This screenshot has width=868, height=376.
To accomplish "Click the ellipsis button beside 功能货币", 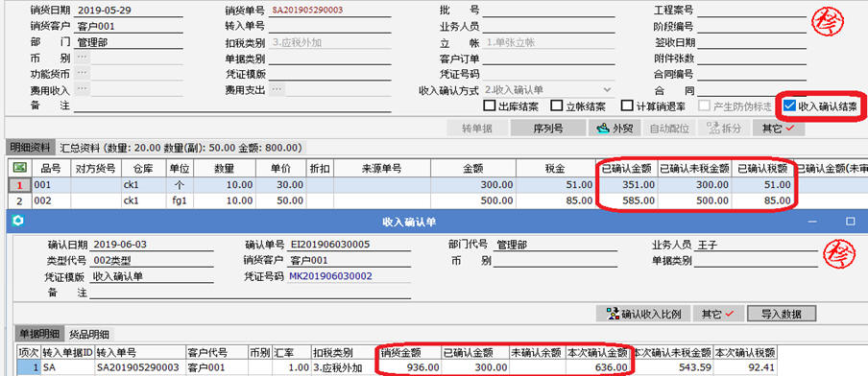I will 82,73.
